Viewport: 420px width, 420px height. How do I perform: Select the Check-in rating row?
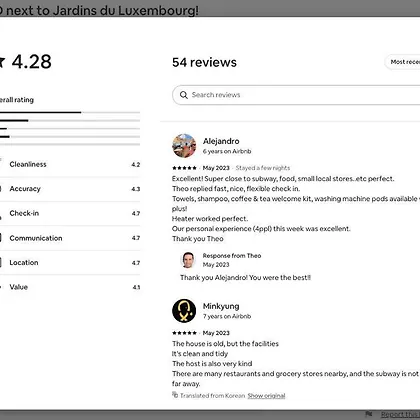pyautogui.click(x=70, y=213)
